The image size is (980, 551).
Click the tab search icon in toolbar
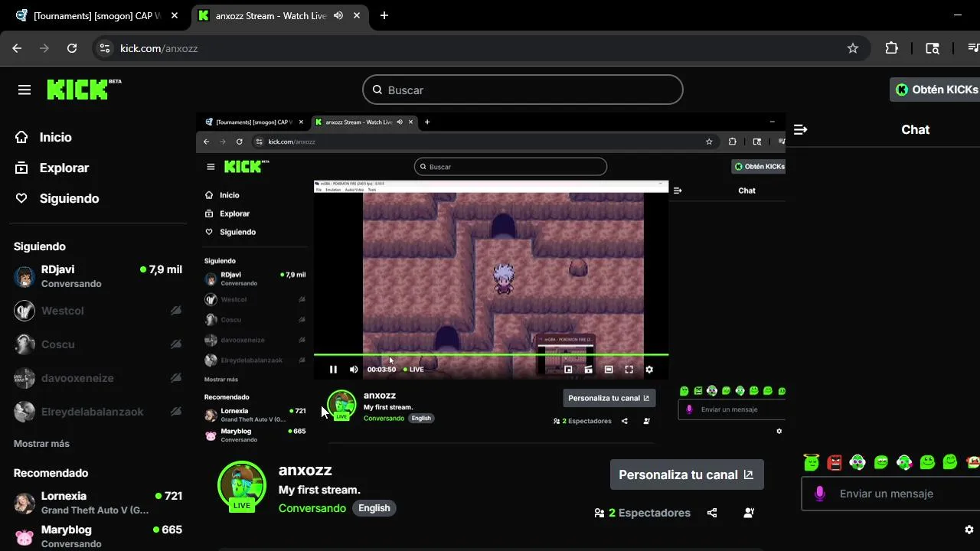coord(933,48)
